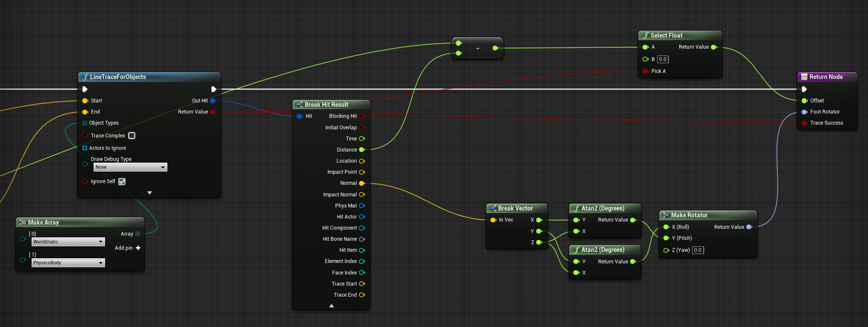This screenshot has height=327, width=868.
Task: Click the LineTrace End vector pin
Action: point(85,112)
